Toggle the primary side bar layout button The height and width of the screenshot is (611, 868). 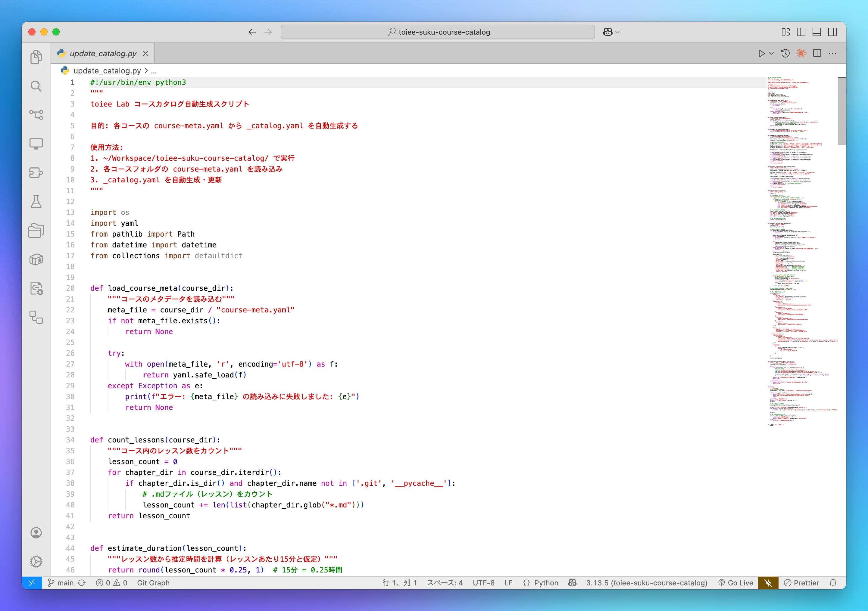(801, 32)
